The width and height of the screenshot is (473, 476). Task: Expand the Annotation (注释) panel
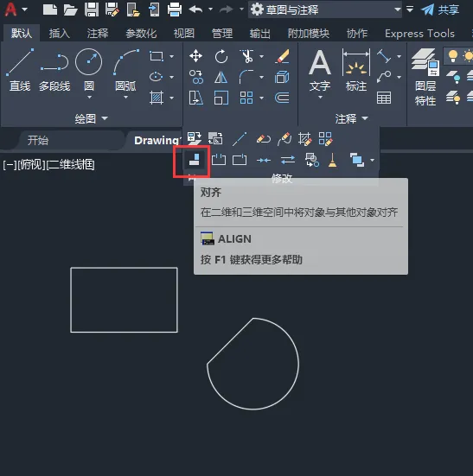pyautogui.click(x=352, y=118)
